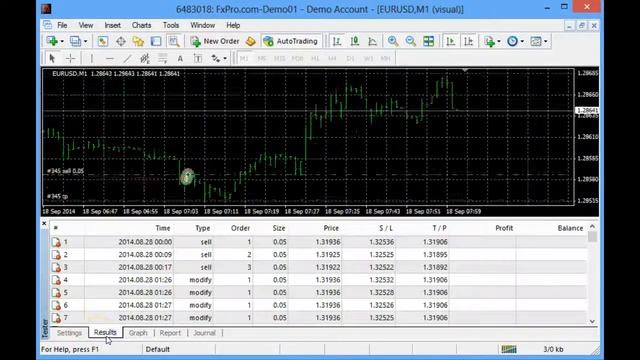Image resolution: width=640 pixels, height=360 pixels.
Task: Open the Indicators dropdown arrow
Action: pyautogui.click(x=499, y=41)
